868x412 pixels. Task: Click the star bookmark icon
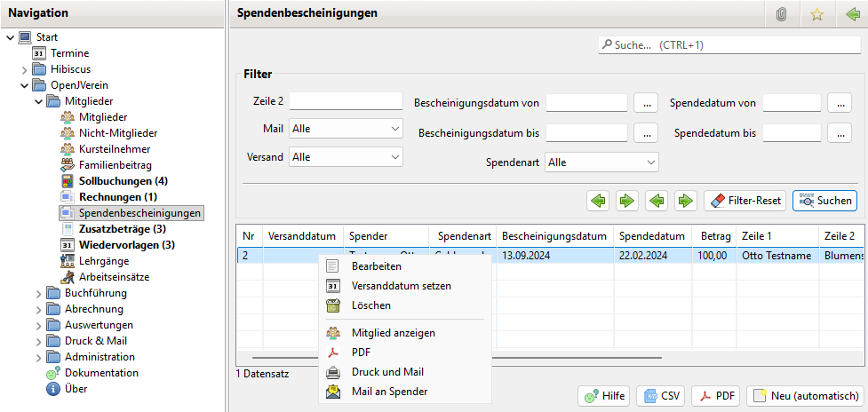(816, 13)
